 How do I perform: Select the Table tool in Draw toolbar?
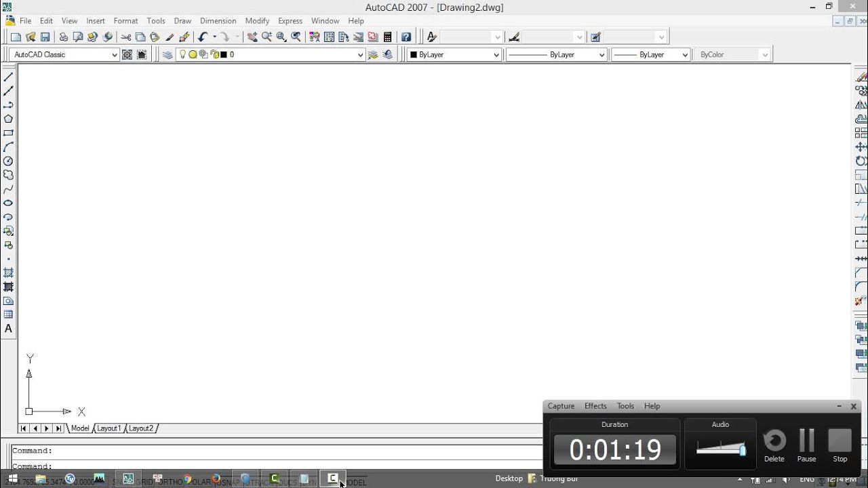(x=8, y=314)
